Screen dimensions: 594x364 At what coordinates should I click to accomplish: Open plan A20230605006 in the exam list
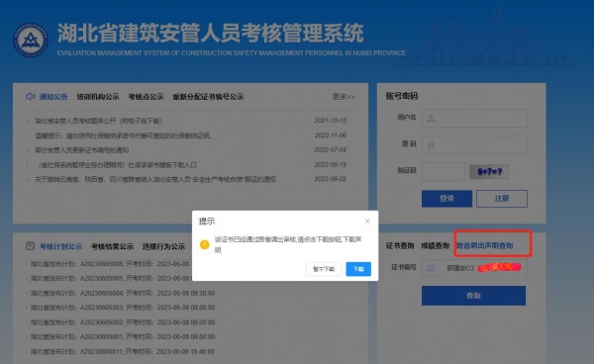pos(110,264)
